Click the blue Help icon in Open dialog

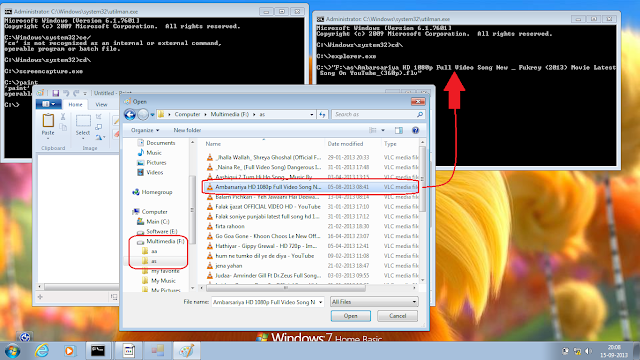point(415,130)
